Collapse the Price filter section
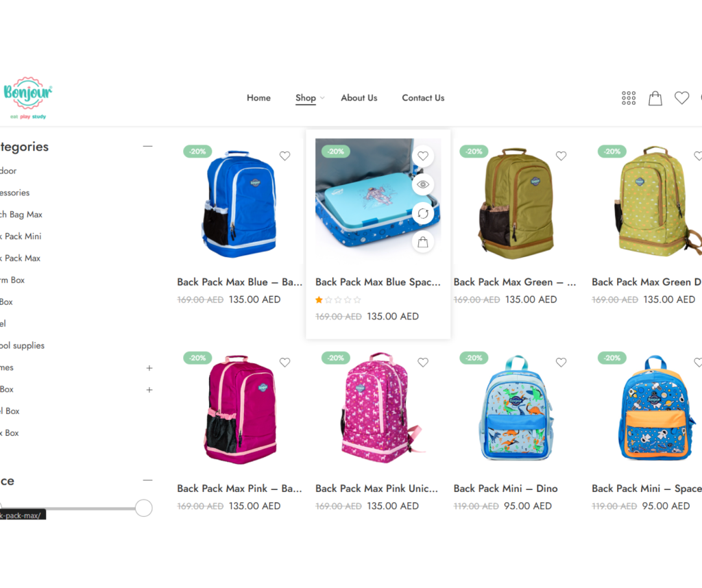The height and width of the screenshot is (588, 702). [x=148, y=480]
